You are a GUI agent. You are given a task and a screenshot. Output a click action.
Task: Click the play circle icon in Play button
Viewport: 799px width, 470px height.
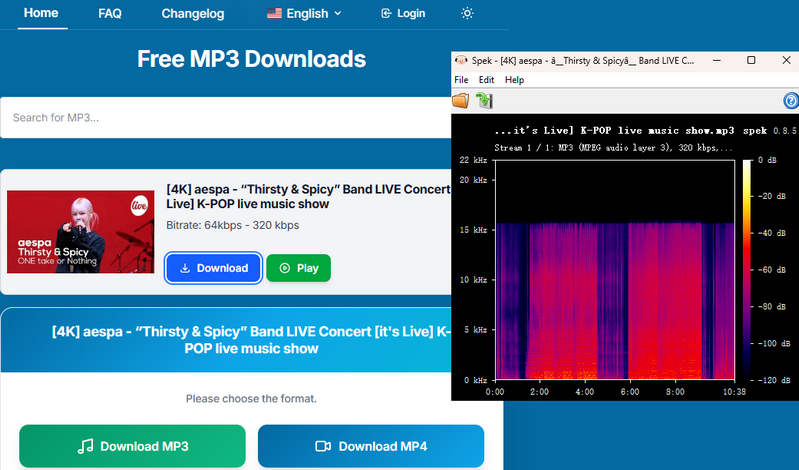click(285, 268)
